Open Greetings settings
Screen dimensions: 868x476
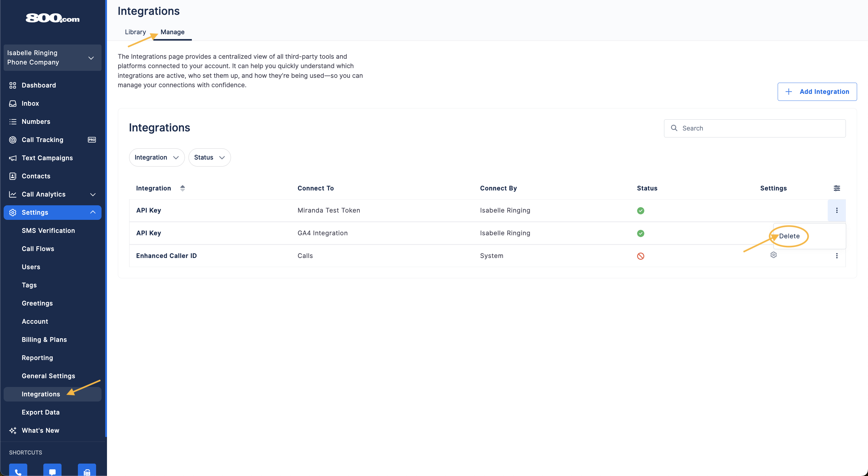[x=37, y=303]
